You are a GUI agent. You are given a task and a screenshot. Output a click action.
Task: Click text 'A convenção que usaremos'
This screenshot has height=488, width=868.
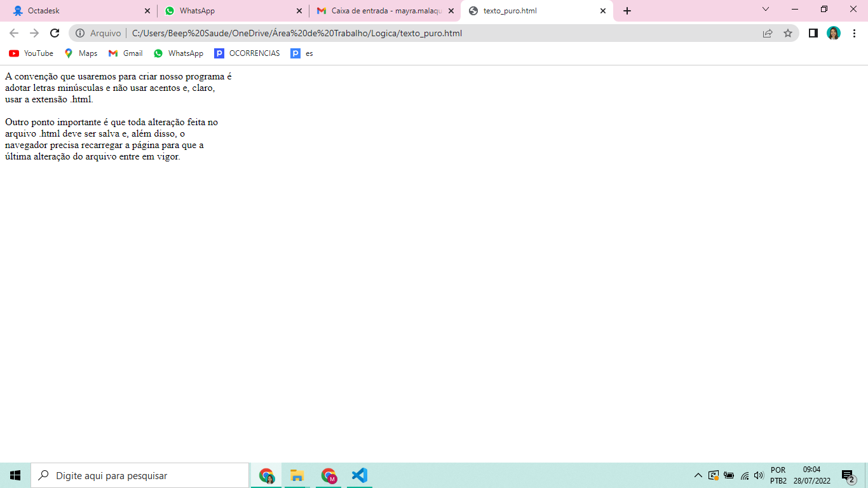coord(60,76)
